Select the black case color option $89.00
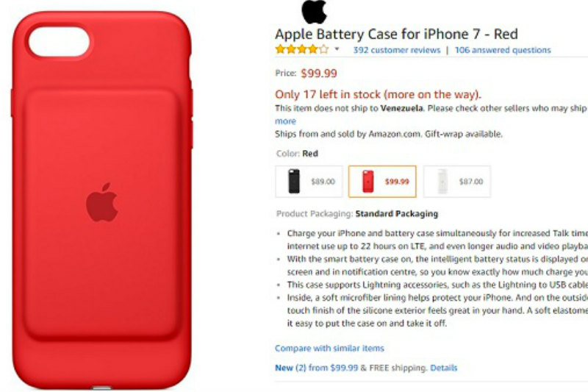 tap(309, 182)
